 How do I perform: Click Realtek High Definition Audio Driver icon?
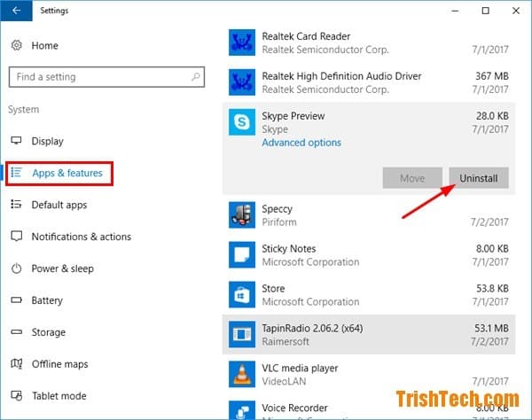tap(242, 82)
